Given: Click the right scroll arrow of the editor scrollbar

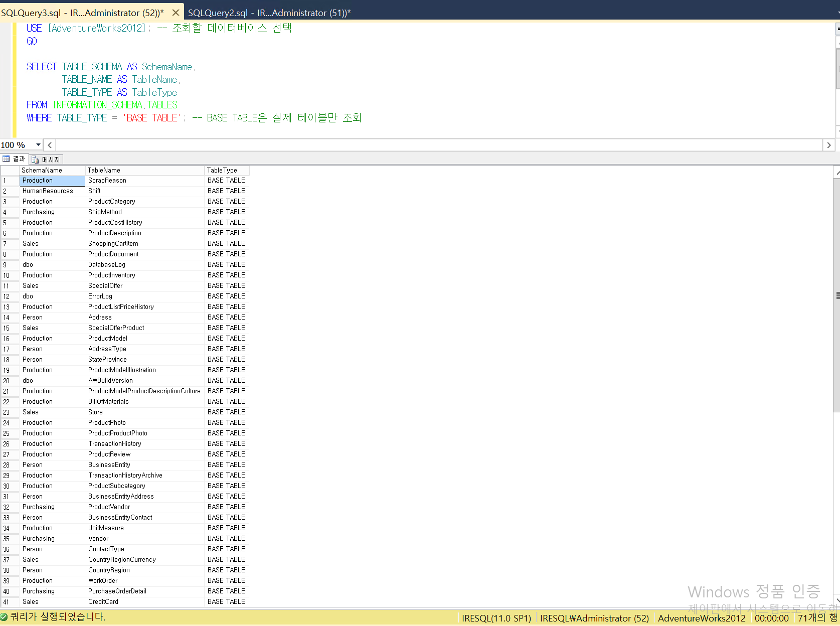Looking at the screenshot, I should tap(828, 145).
